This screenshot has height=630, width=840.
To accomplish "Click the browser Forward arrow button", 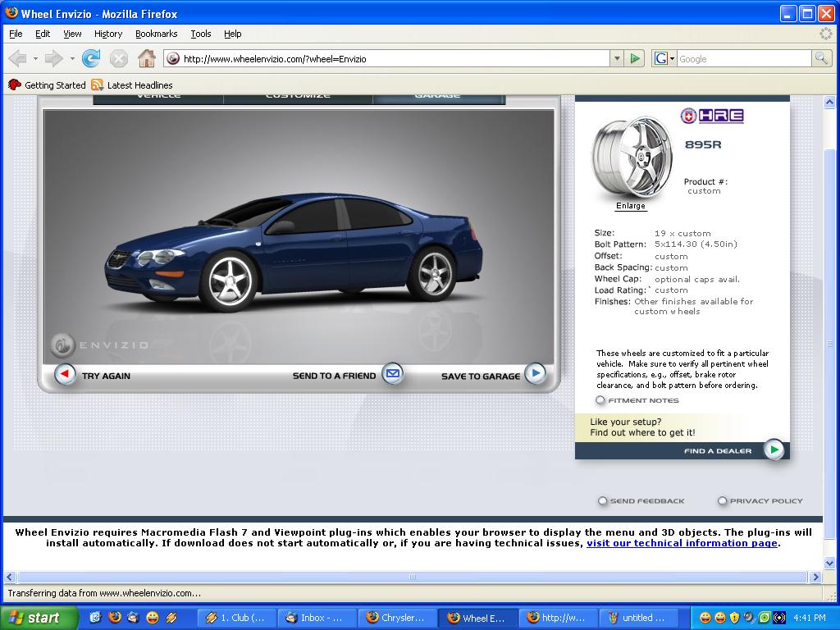I will coord(53,58).
